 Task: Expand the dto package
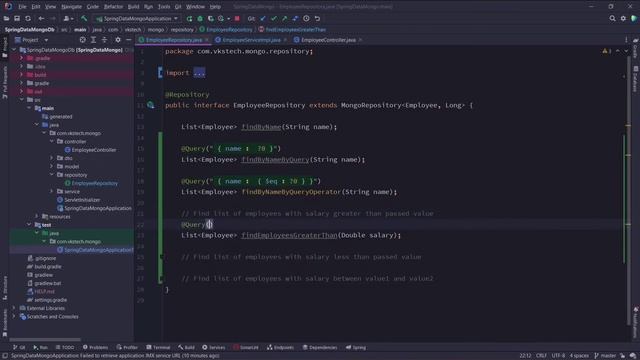[51, 158]
